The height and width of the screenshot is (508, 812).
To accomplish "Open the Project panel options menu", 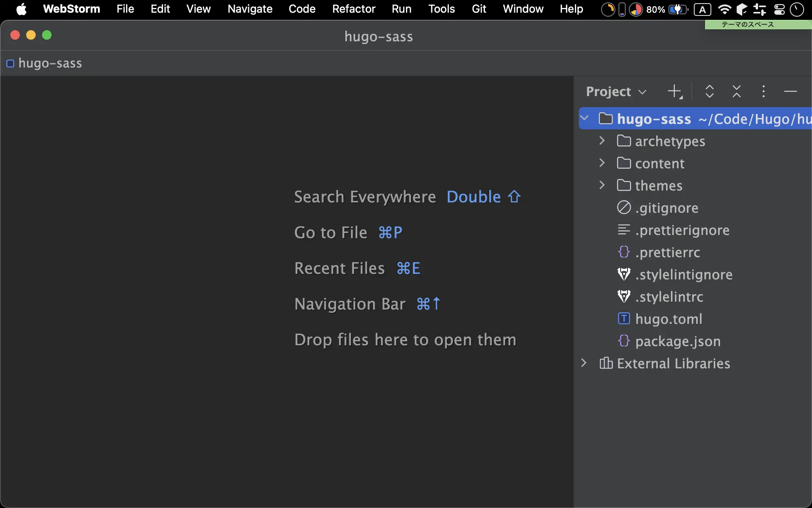I will pyautogui.click(x=763, y=91).
